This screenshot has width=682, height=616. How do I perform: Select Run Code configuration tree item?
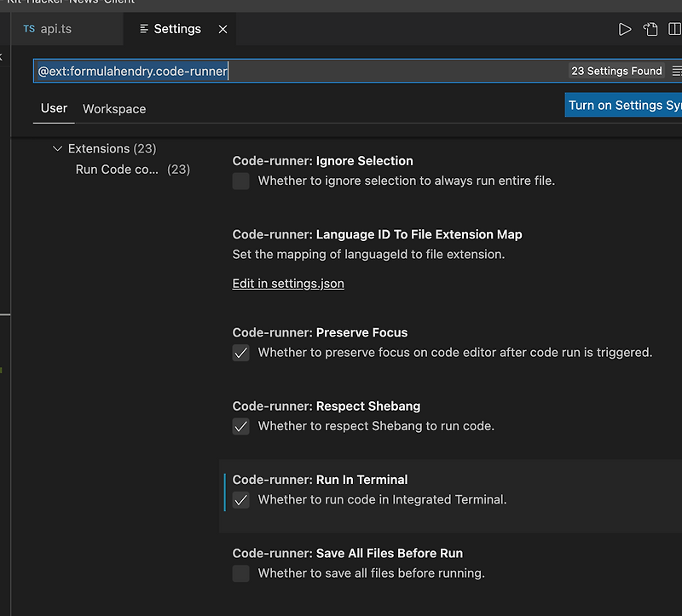pos(116,170)
